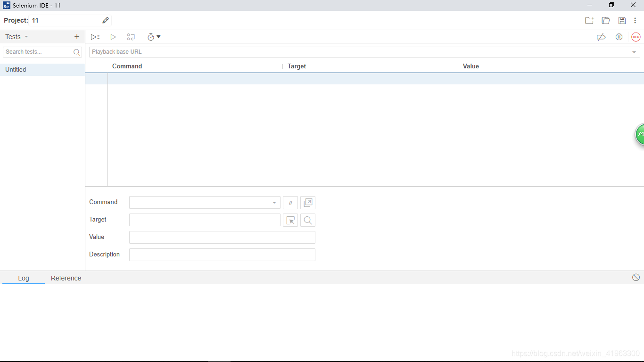This screenshot has width=644, height=362.
Task: Click the search tests magnifier icon
Action: pos(77,52)
